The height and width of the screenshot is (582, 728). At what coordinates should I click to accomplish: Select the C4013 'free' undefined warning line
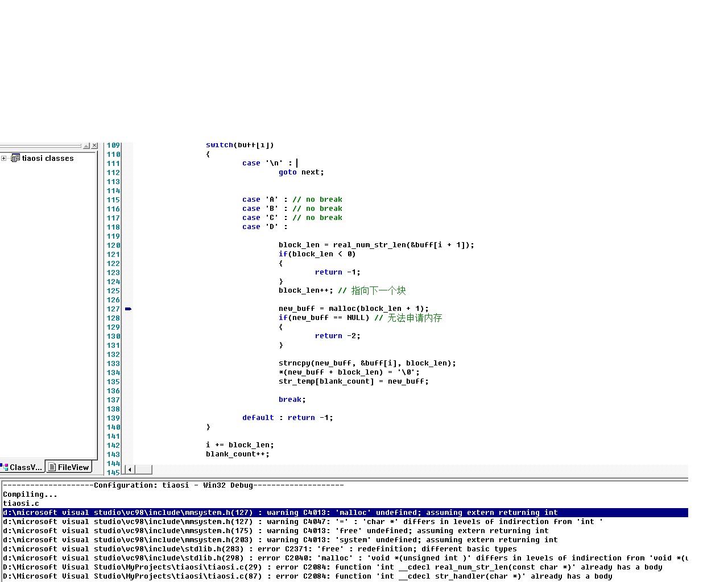pyautogui.click(x=275, y=531)
